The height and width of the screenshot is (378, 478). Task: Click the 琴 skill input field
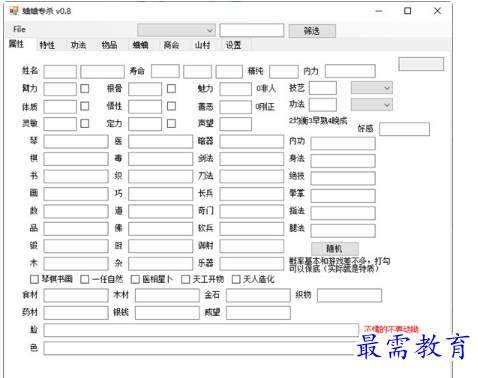click(76, 141)
